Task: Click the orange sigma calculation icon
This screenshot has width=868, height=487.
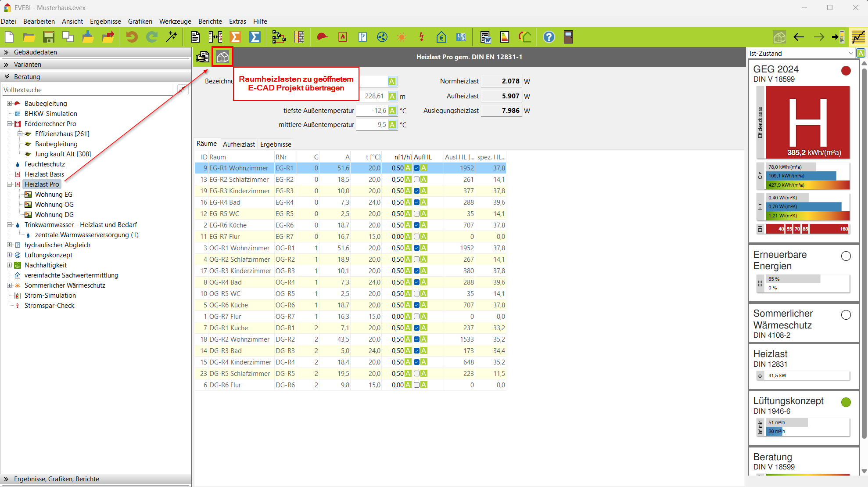Action: 235,37
